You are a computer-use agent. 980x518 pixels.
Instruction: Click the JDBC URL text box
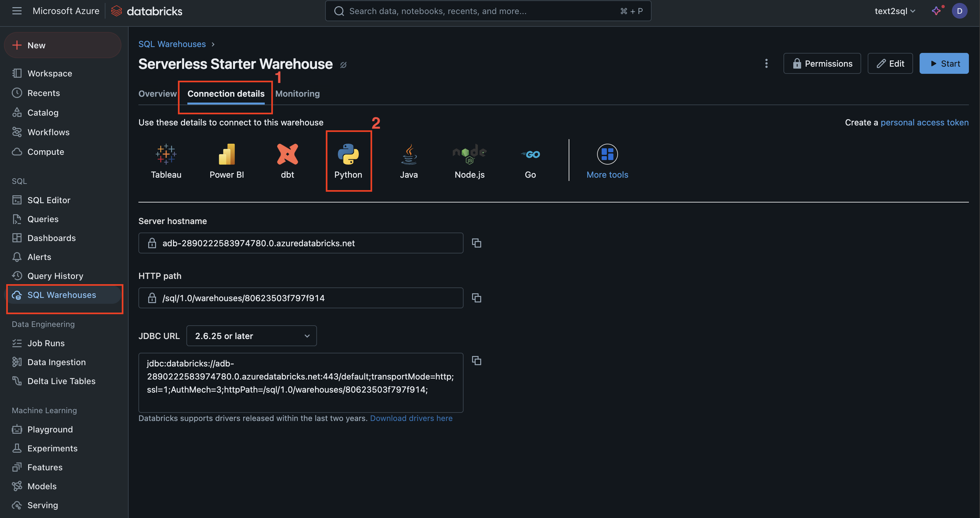[301, 382]
